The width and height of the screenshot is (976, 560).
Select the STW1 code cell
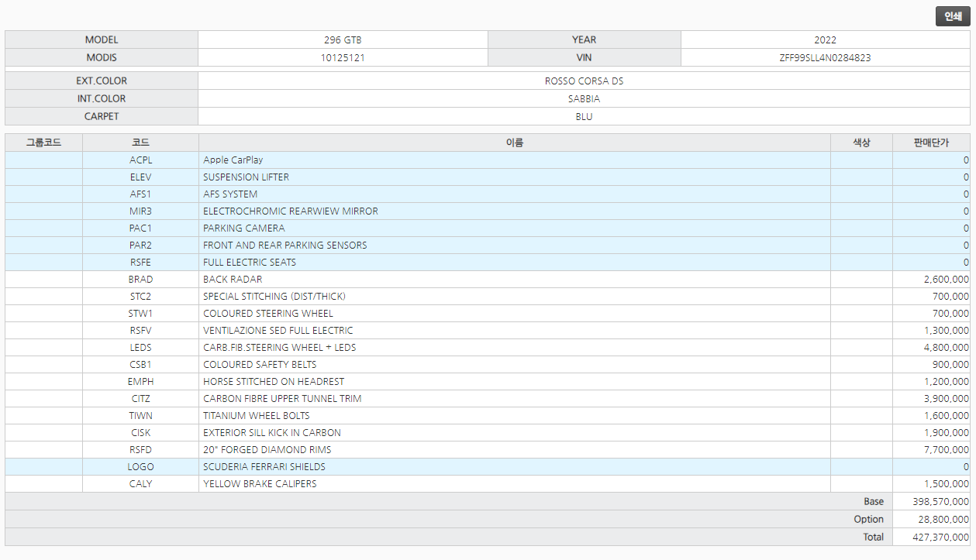tap(140, 313)
